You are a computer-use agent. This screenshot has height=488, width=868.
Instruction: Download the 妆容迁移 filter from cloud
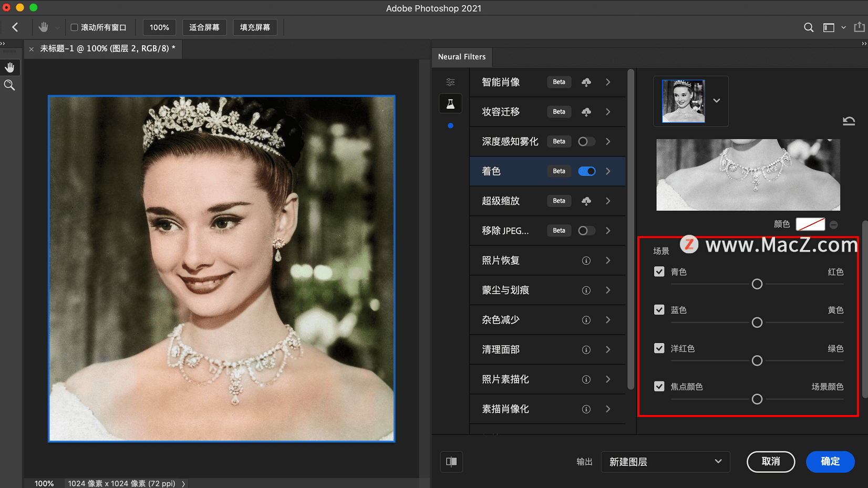click(x=586, y=112)
